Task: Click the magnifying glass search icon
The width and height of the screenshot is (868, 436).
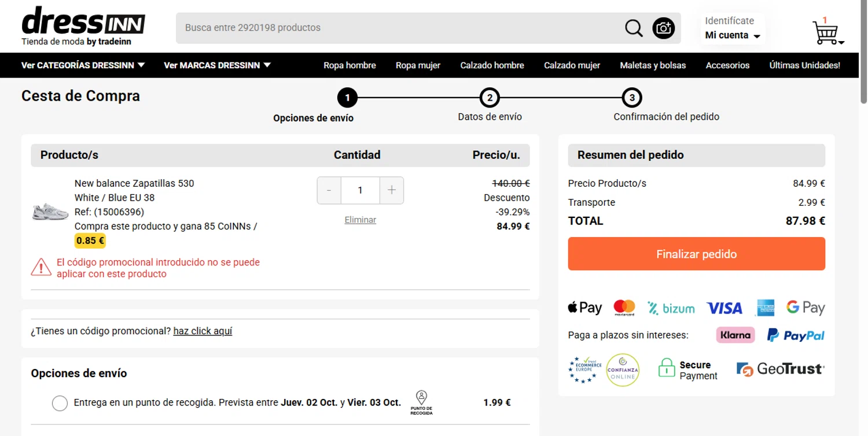Action: click(x=634, y=28)
